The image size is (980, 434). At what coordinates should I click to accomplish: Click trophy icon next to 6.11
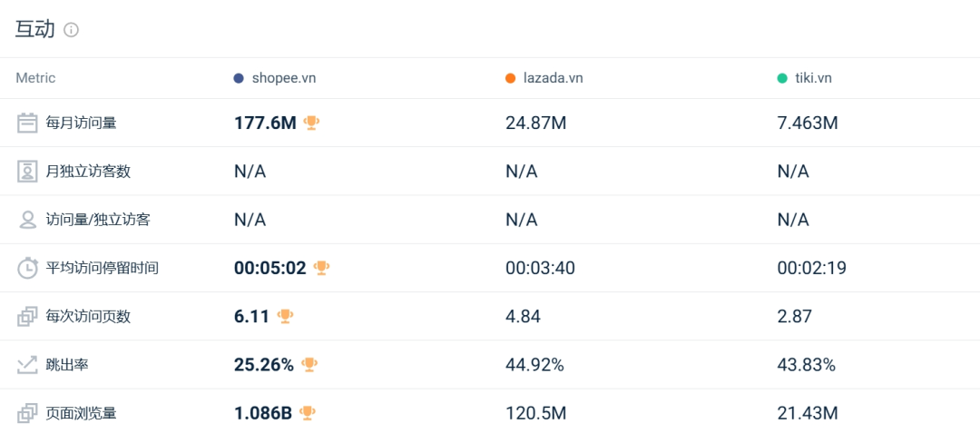pos(285,316)
